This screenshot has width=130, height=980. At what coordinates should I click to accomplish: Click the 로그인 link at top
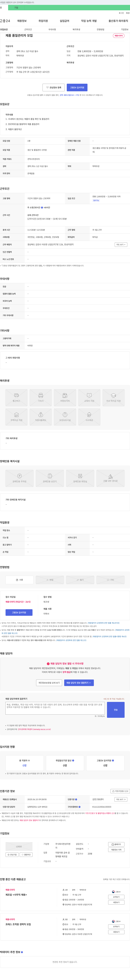tap(121, 13)
